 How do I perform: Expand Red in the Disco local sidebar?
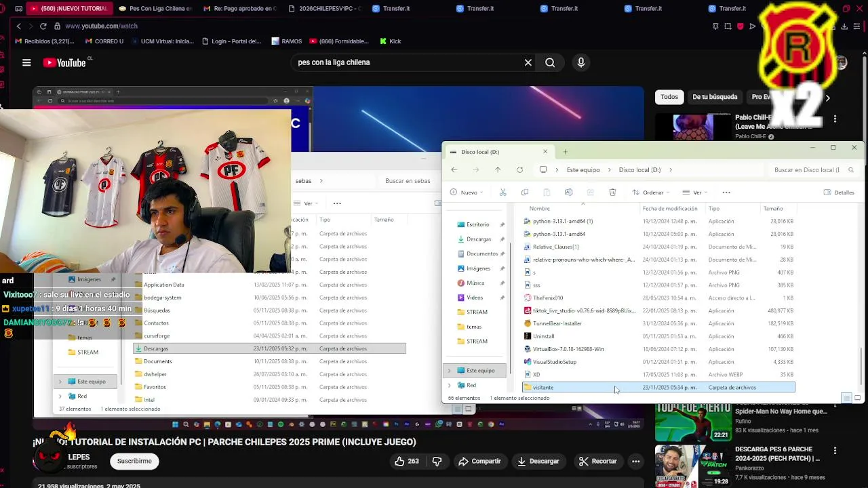(x=449, y=386)
